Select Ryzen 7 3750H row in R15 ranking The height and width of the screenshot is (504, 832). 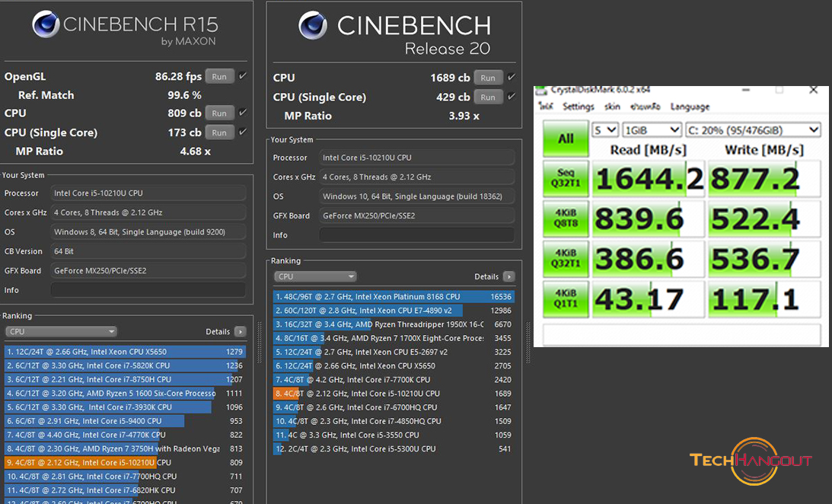(124, 448)
